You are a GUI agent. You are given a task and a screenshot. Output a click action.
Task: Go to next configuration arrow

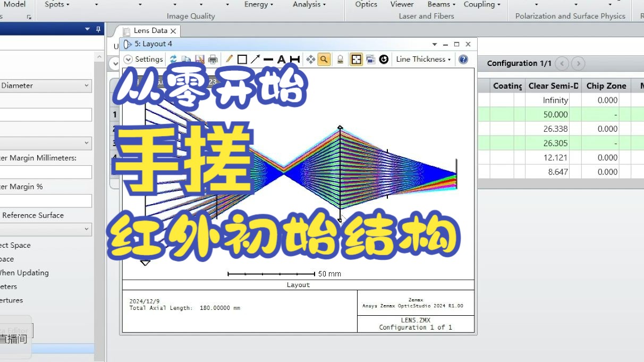(x=578, y=64)
